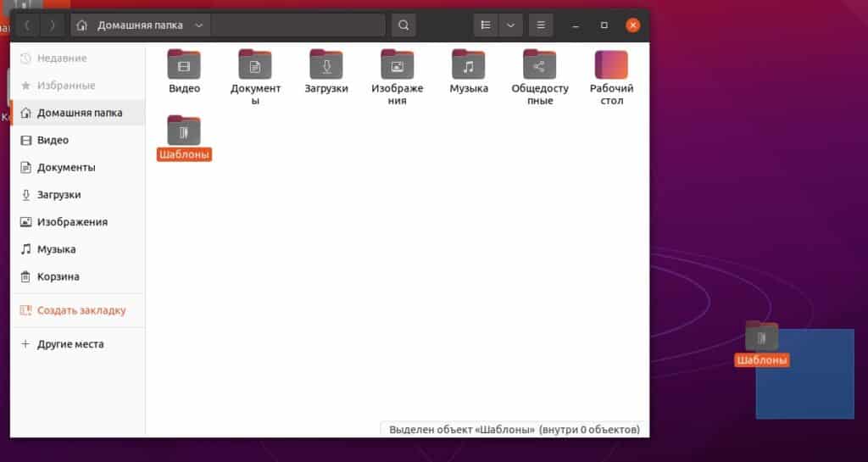The image size is (868, 462).
Task: Expand the view options dropdown arrow
Action: [x=510, y=25]
